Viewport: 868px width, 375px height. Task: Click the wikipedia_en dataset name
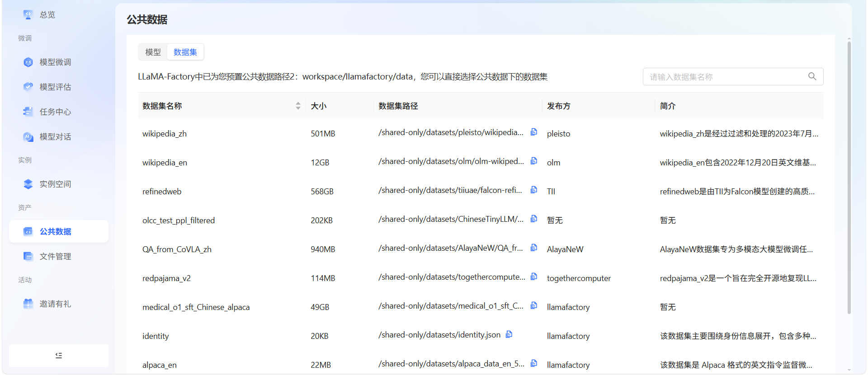click(x=165, y=163)
